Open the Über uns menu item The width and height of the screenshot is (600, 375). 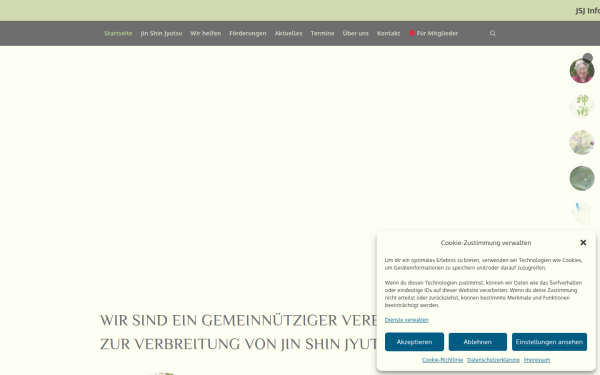355,33
